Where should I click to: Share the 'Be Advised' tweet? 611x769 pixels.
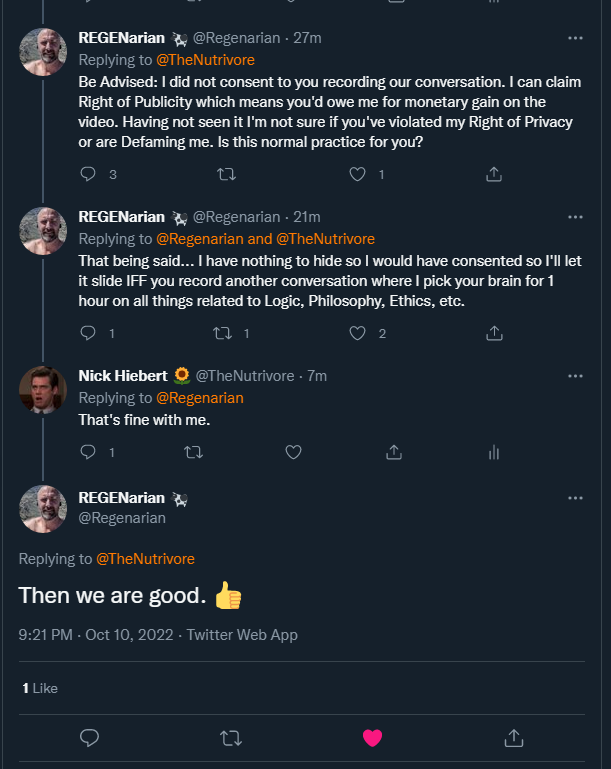click(x=493, y=174)
